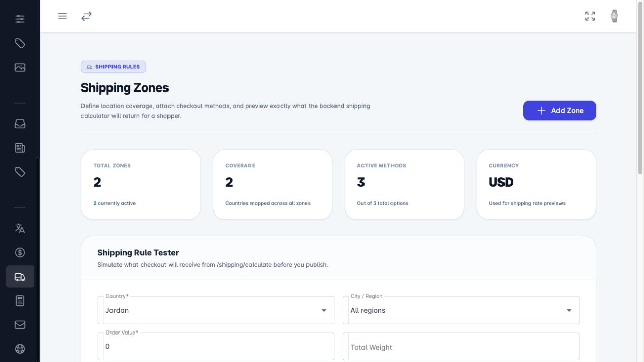Click the Total Weight input field

tap(461, 347)
